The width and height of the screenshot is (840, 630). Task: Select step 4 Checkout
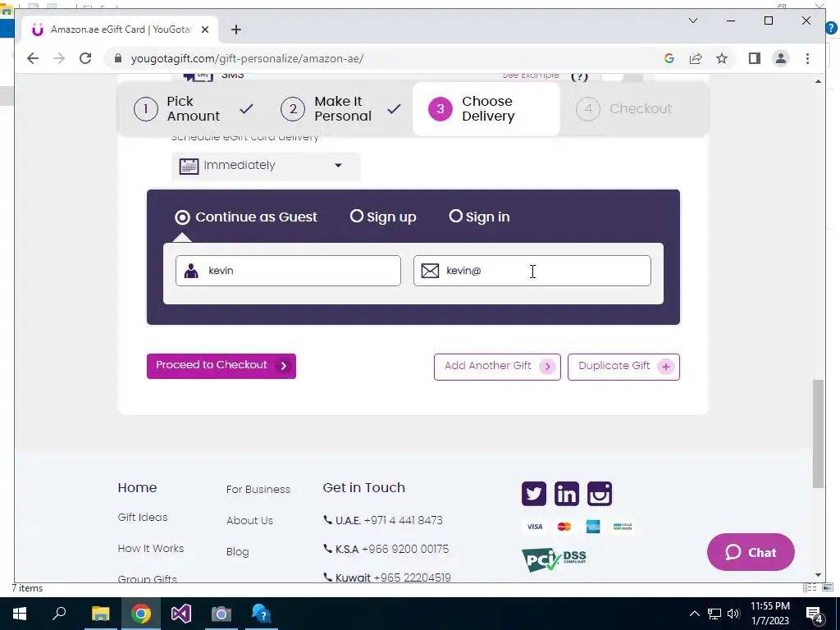point(623,109)
